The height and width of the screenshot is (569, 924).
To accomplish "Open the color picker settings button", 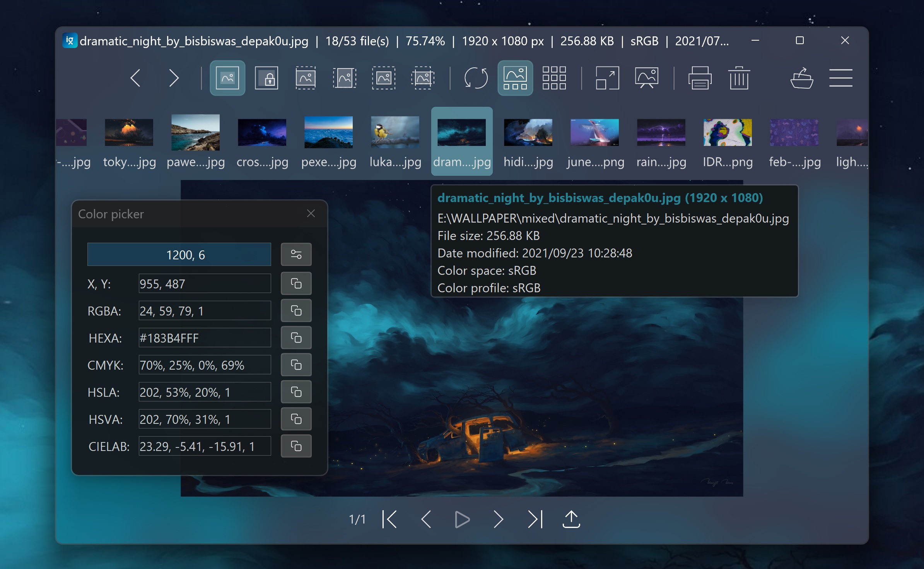I will 296,254.
